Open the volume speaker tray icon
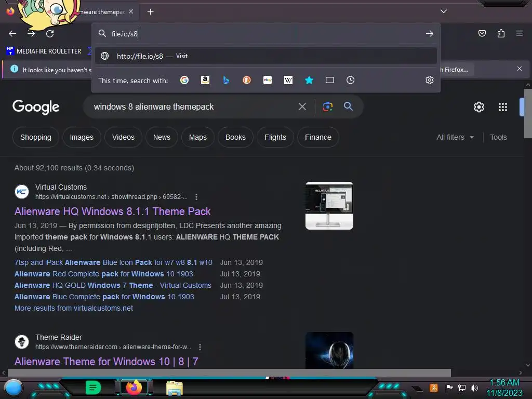This screenshot has height=399, width=532. 474,388
